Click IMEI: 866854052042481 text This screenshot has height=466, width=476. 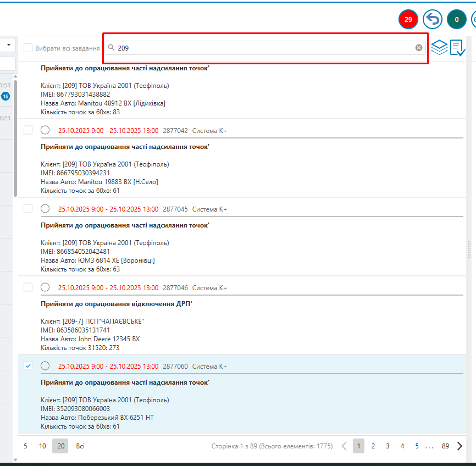pyautogui.click(x=75, y=252)
